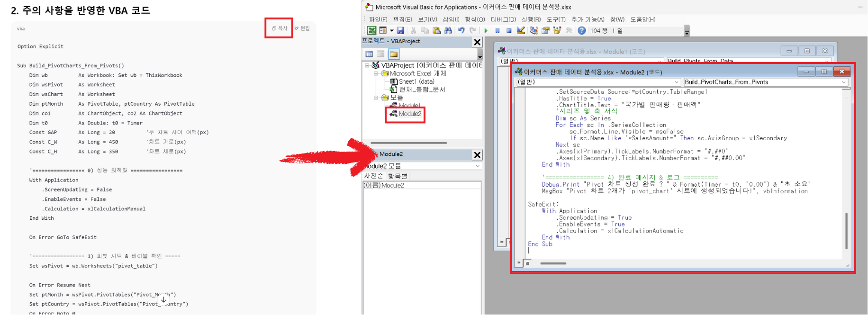Open the 편집(E) menu
The width and height of the screenshot is (868, 315).
coord(402,19)
